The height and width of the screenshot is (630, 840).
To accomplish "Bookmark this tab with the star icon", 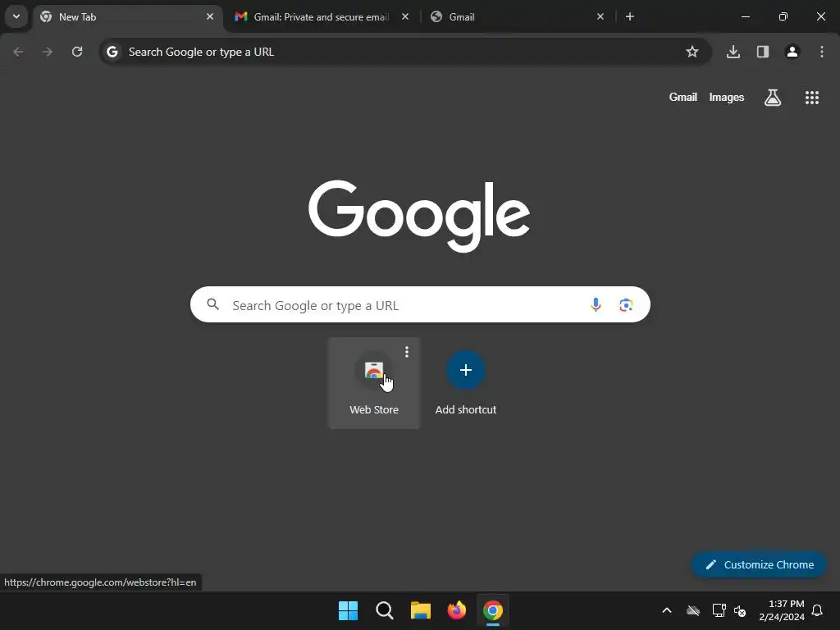I will click(x=692, y=52).
